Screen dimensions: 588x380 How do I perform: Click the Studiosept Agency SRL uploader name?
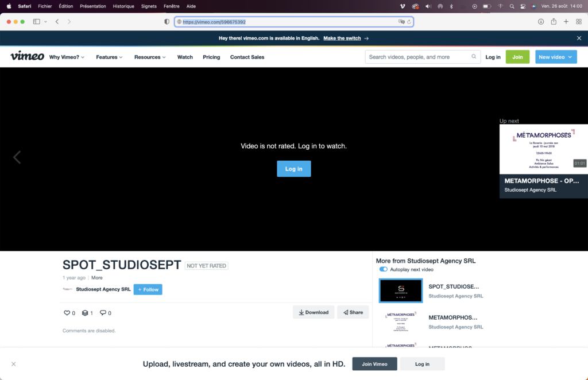[x=103, y=289]
